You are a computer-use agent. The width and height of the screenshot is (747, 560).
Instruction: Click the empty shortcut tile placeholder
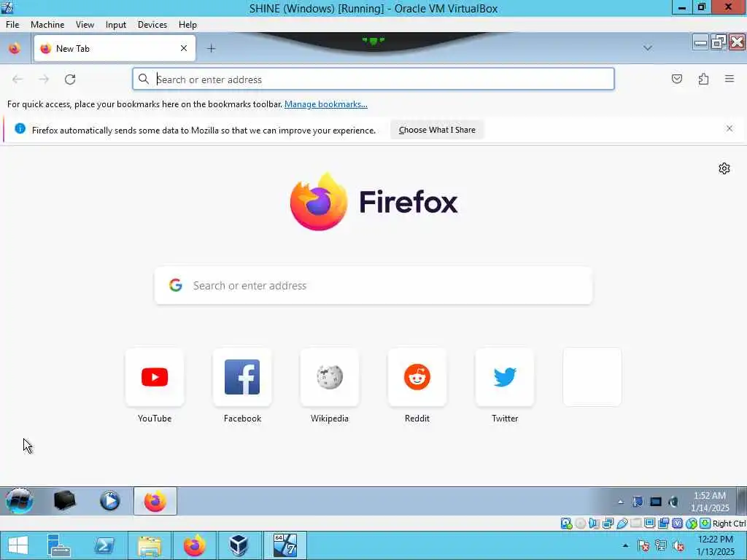[x=592, y=377]
